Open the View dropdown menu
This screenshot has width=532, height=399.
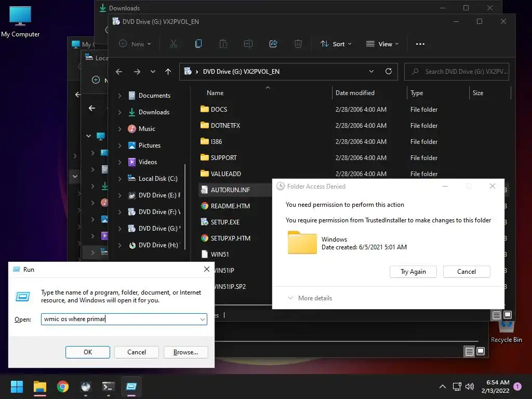(x=382, y=44)
